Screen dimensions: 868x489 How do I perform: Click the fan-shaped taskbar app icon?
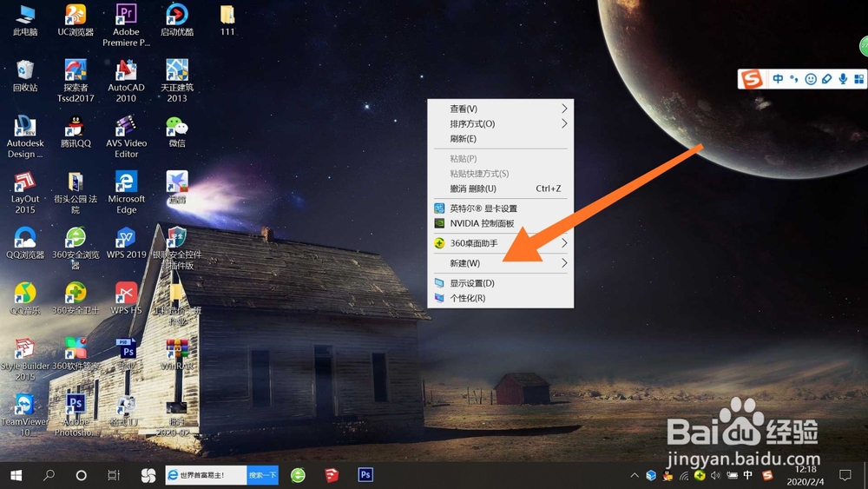click(148, 475)
